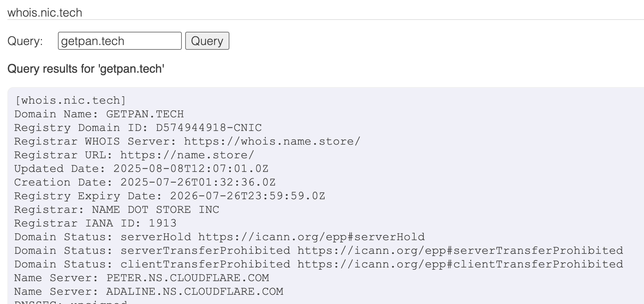Screen dimensions: 644x304
Task: Click the 'Query results for getpan.tech' heading
Action: pyautogui.click(x=86, y=69)
